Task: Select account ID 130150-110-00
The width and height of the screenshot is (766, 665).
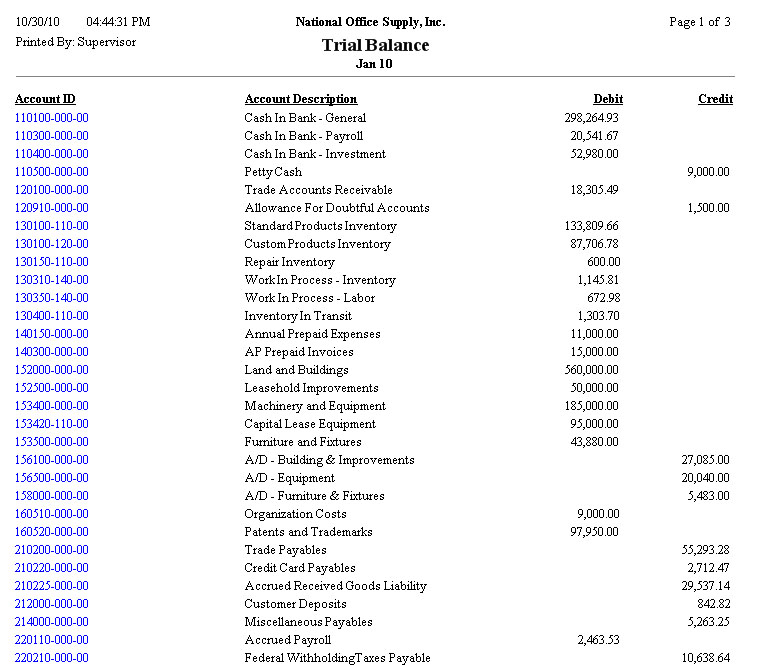Action: 52,262
